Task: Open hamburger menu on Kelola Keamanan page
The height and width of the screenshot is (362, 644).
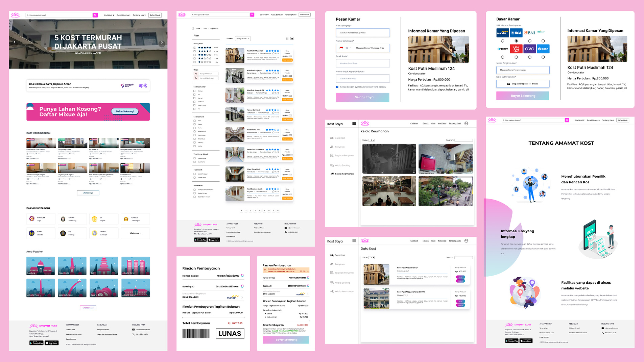Action: pyautogui.click(x=354, y=124)
